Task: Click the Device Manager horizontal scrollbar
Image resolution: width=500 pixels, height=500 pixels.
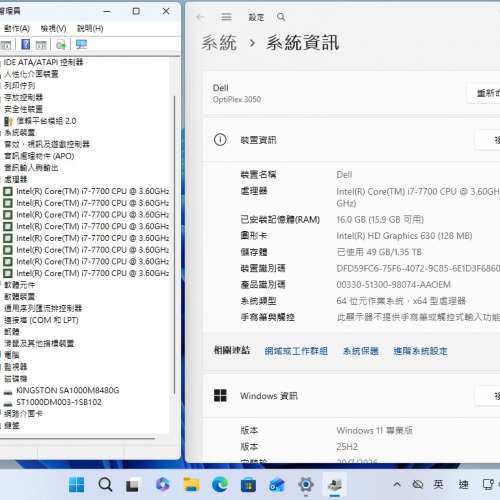Action: point(77,438)
